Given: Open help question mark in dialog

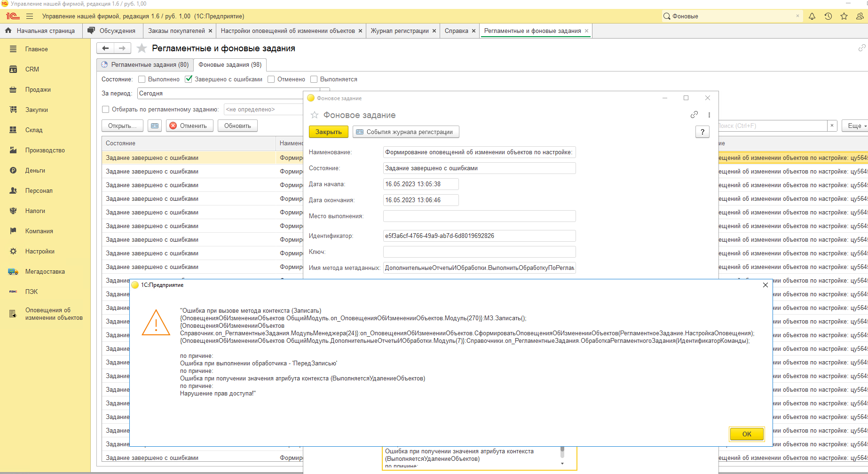Looking at the screenshot, I should (x=702, y=132).
